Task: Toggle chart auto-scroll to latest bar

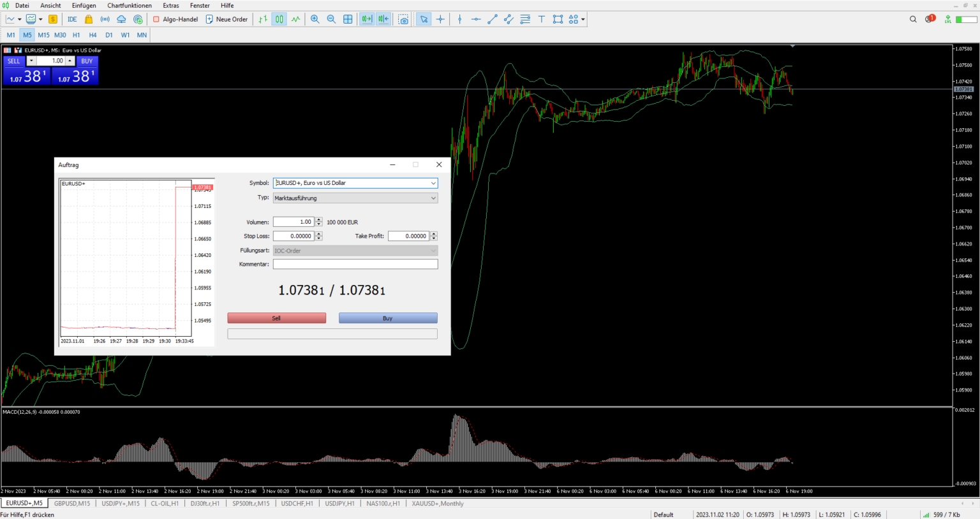Action: point(366,19)
